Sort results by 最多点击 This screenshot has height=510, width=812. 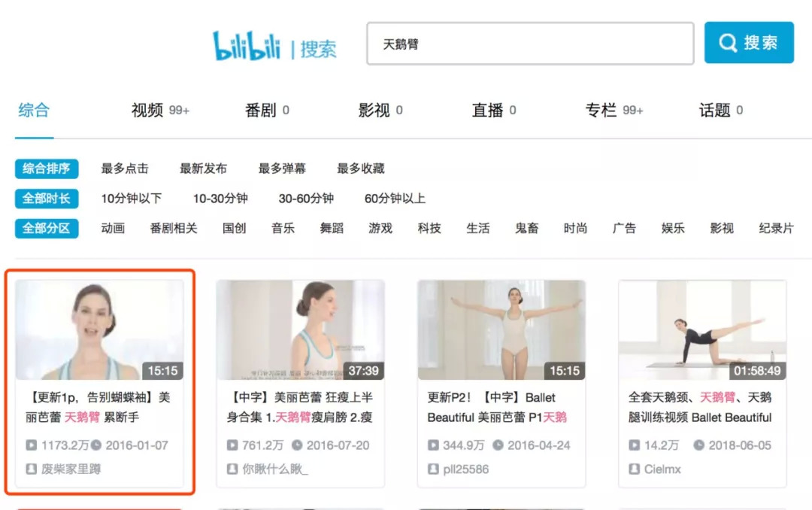125,168
